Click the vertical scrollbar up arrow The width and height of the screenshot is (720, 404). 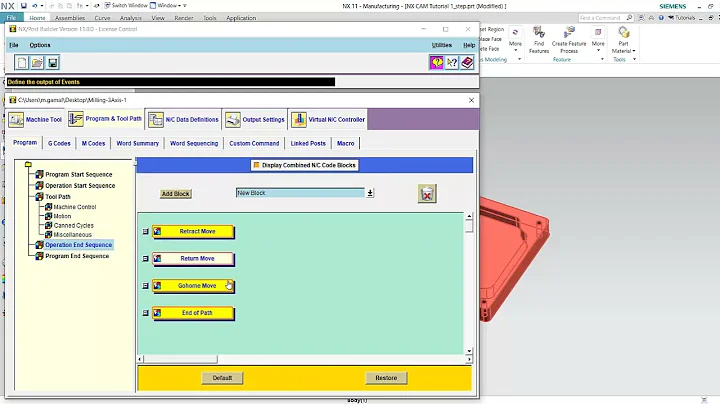click(x=469, y=216)
